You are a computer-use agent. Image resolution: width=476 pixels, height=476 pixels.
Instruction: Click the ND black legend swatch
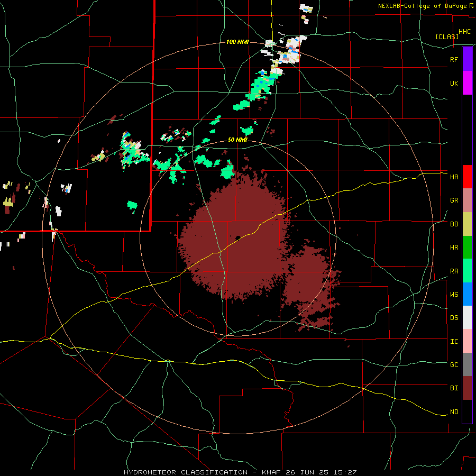coord(467,411)
